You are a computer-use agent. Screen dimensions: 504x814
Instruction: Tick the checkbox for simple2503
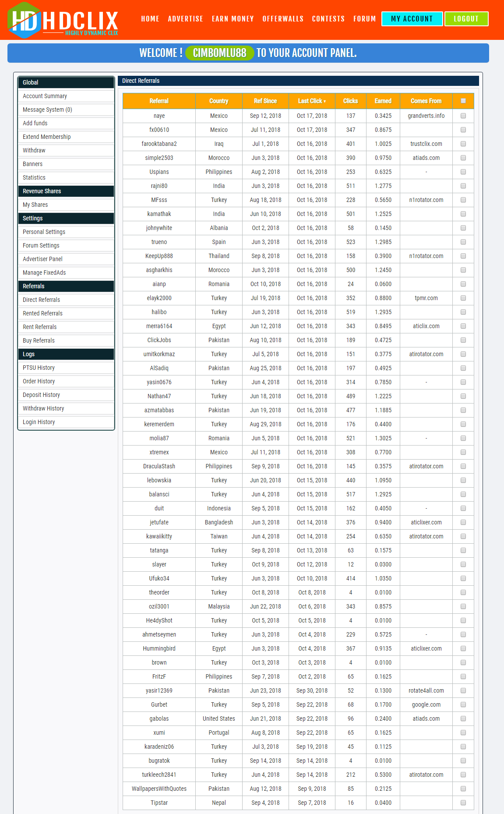pos(463,158)
